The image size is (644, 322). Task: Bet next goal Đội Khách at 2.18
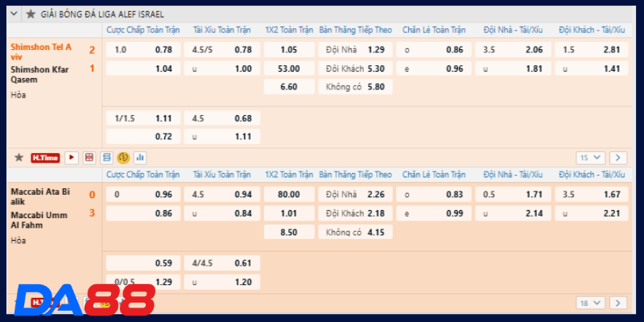[355, 213]
